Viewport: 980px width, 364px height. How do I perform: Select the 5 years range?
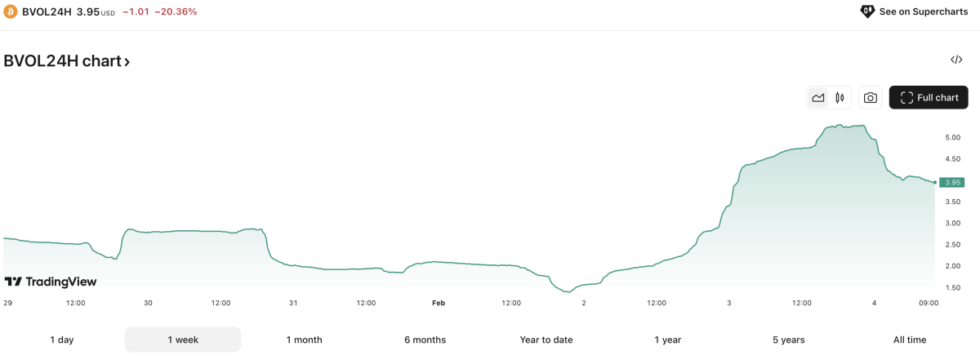pos(788,340)
